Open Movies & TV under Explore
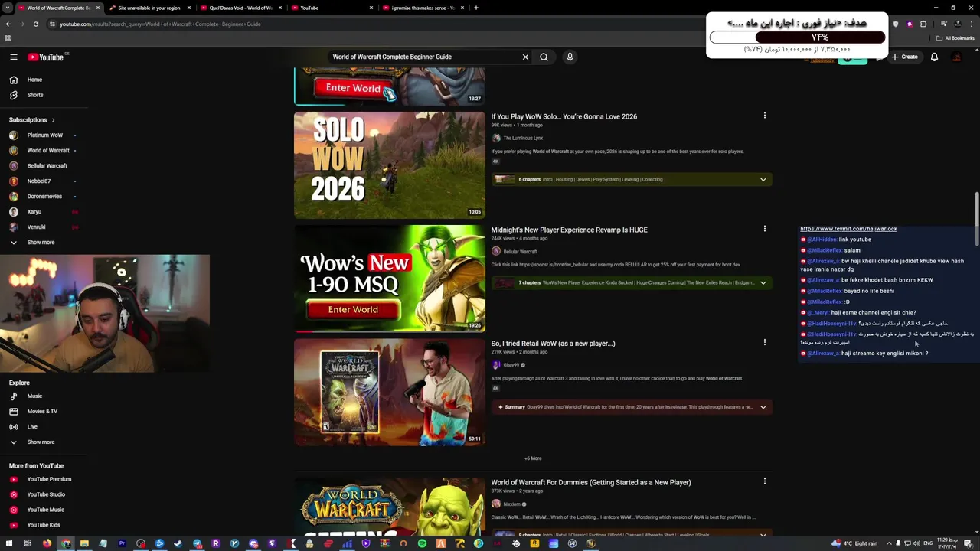 click(43, 412)
